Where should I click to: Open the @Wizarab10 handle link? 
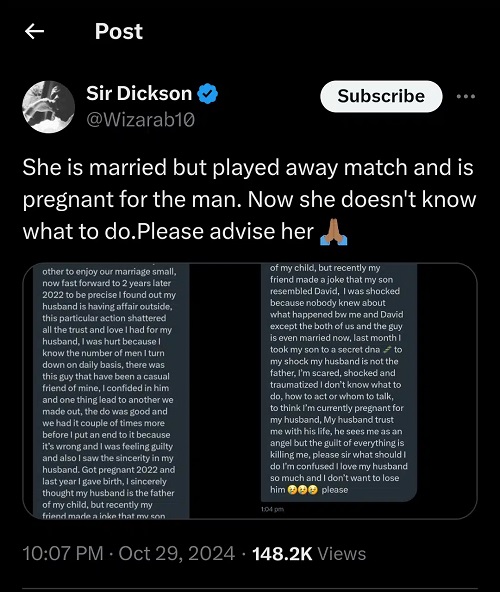coord(140,120)
